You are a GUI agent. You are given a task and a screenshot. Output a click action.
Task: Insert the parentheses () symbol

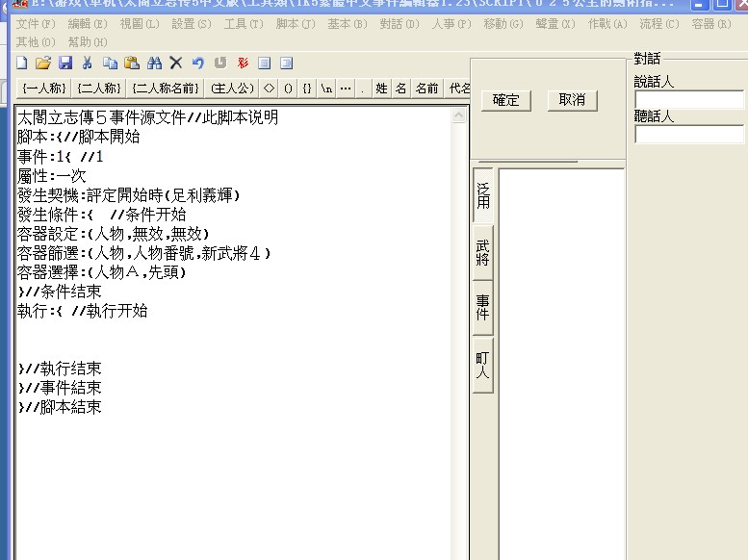pyautogui.click(x=288, y=89)
